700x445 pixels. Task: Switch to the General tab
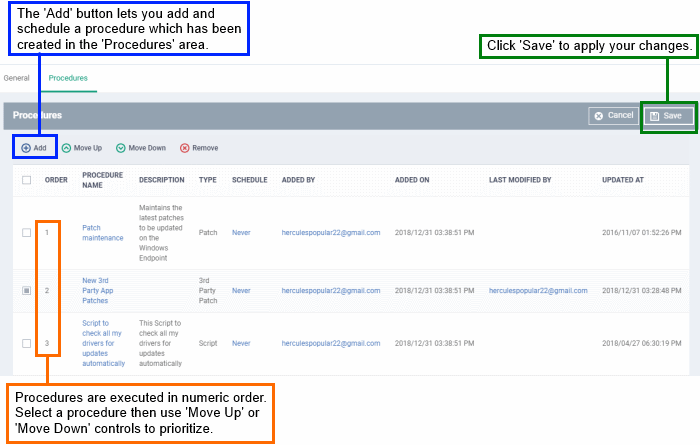point(17,78)
